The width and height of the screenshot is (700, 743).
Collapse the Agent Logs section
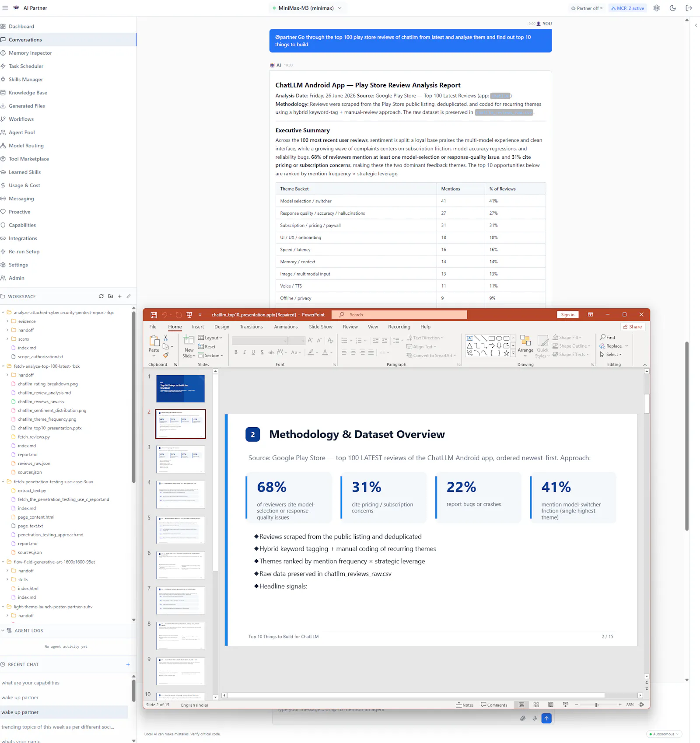tap(3, 631)
